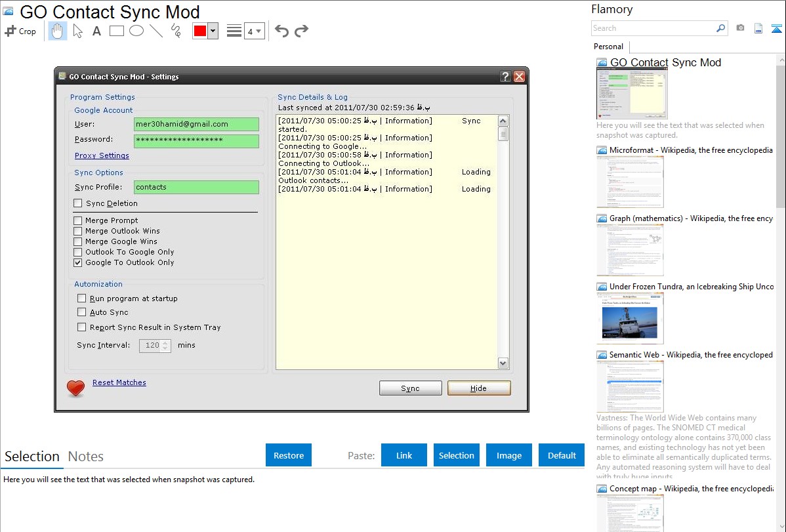Select the straight line tool
Image resolution: width=786 pixels, height=532 pixels.
[x=155, y=31]
